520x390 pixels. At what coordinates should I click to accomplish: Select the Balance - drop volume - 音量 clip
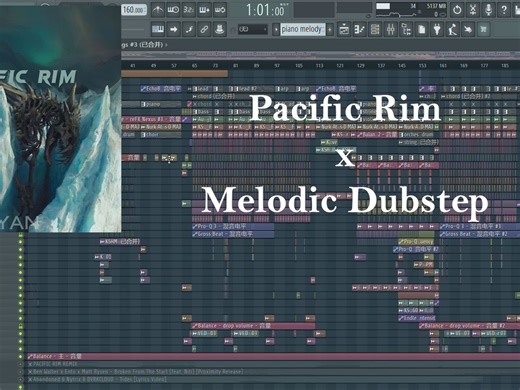tap(253, 326)
